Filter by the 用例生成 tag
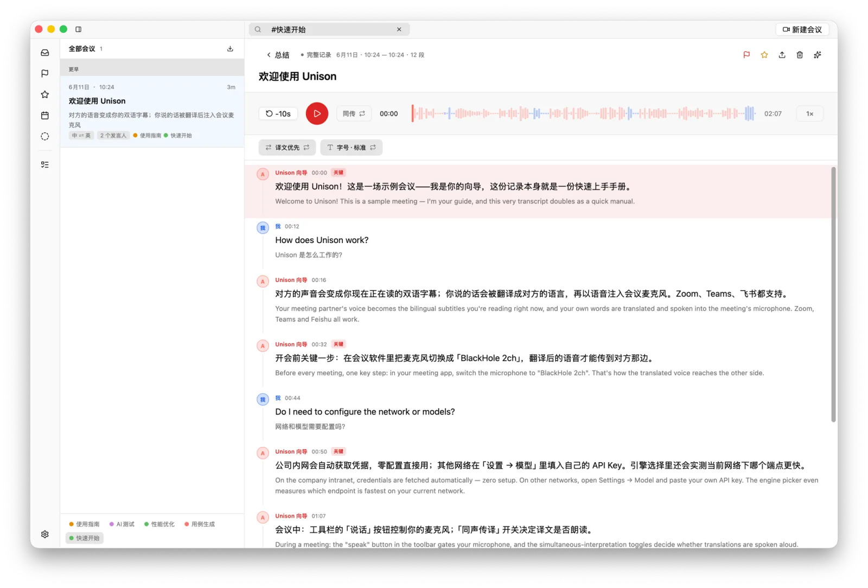 coord(200,524)
